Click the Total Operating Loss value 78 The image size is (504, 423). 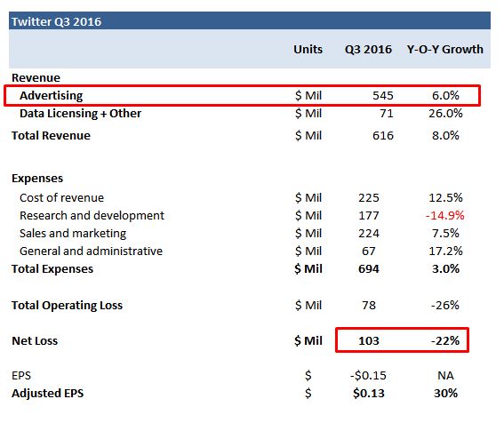point(369,306)
